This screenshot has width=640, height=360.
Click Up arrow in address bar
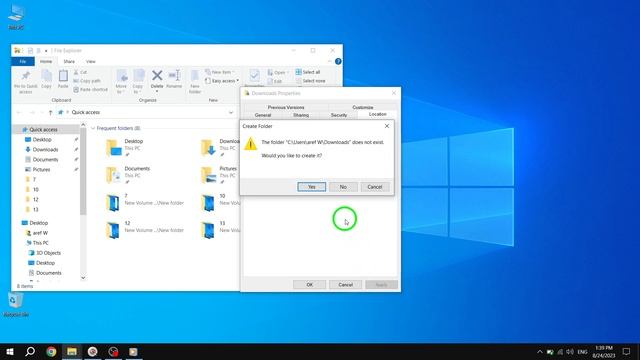pyautogui.click(x=50, y=112)
